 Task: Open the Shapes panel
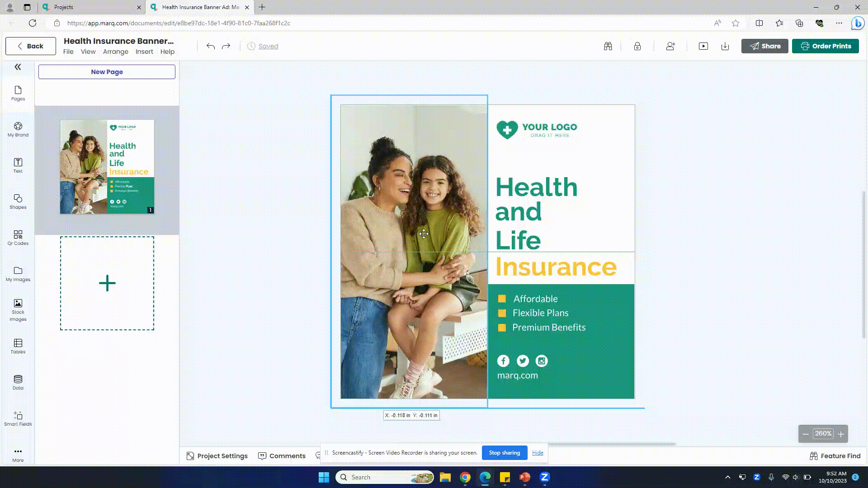click(x=18, y=202)
